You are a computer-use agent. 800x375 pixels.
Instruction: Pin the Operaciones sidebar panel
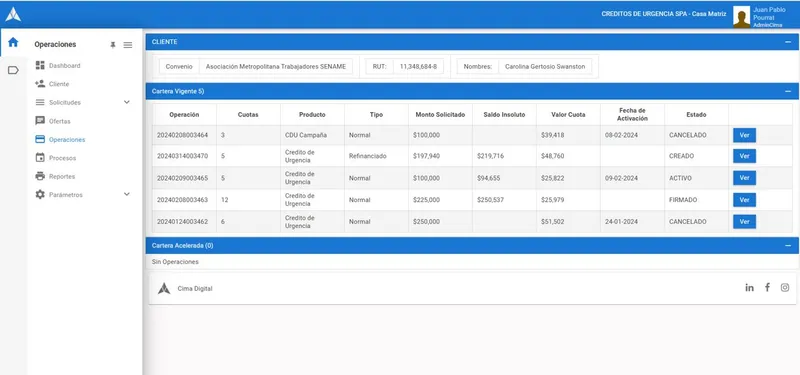(113, 45)
